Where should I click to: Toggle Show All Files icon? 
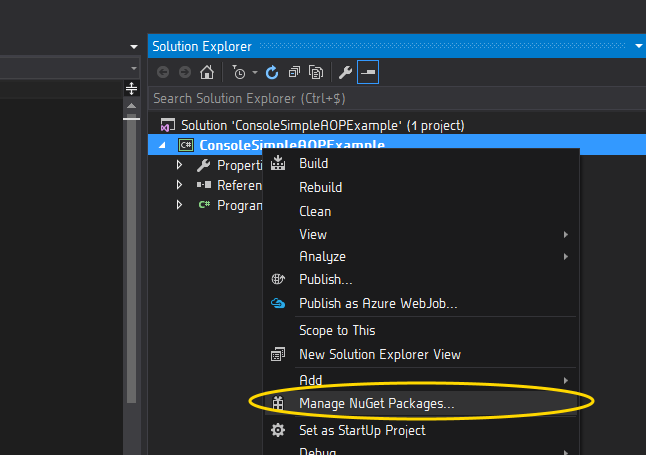click(316, 73)
